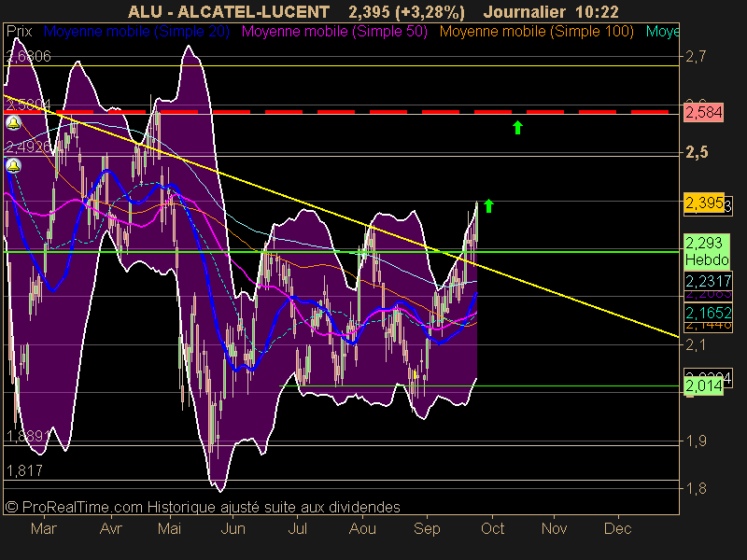This screenshot has height=560, width=747.
Task: Click the 2,395 (+3,28%) quote in the title
Action: point(406,11)
